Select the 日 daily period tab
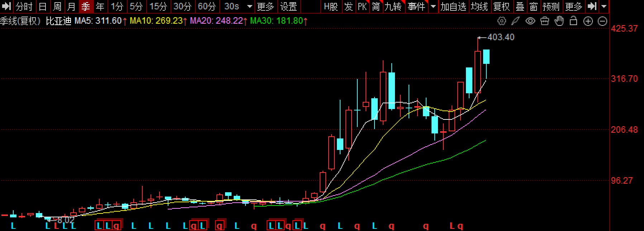The width and height of the screenshot is (644, 231). point(43,6)
